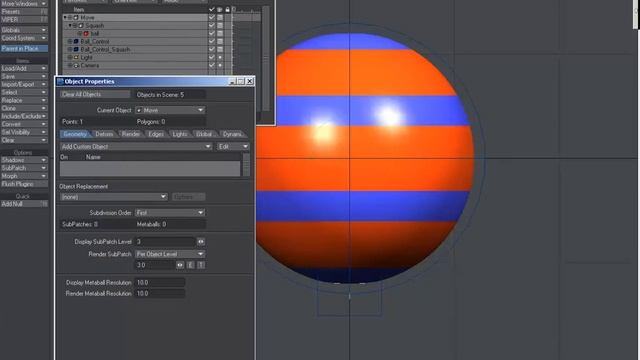
Task: Click the Light item type icon
Action: pos(76,58)
